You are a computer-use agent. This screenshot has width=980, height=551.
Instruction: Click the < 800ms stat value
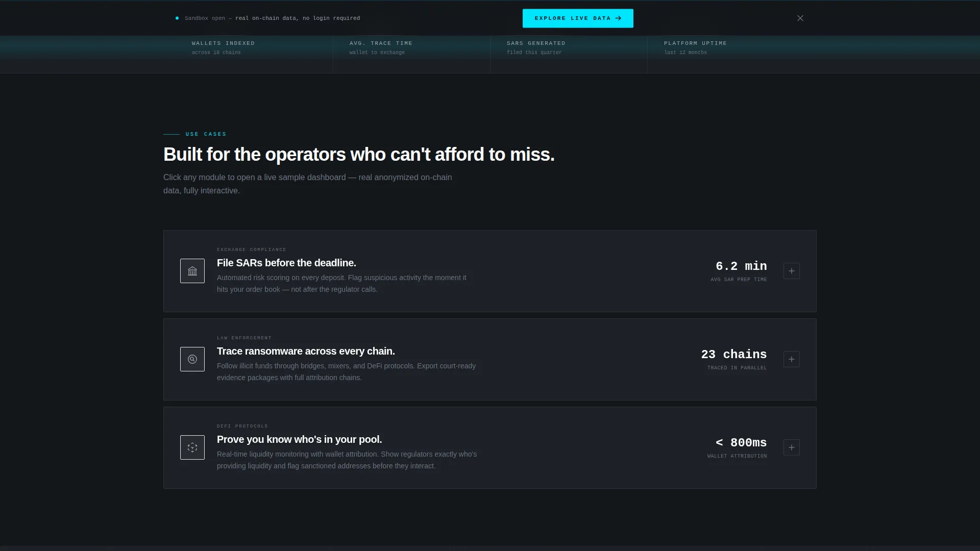point(741,442)
